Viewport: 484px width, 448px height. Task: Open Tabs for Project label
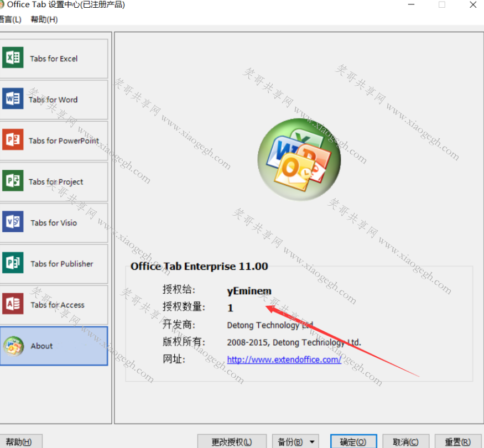56,182
